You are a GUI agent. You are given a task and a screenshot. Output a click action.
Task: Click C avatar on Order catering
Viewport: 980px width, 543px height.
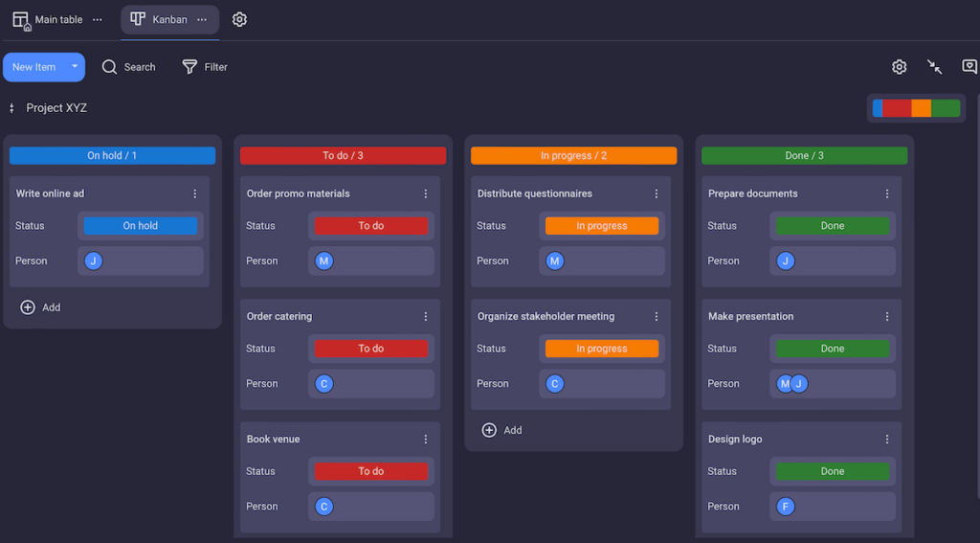tap(323, 383)
